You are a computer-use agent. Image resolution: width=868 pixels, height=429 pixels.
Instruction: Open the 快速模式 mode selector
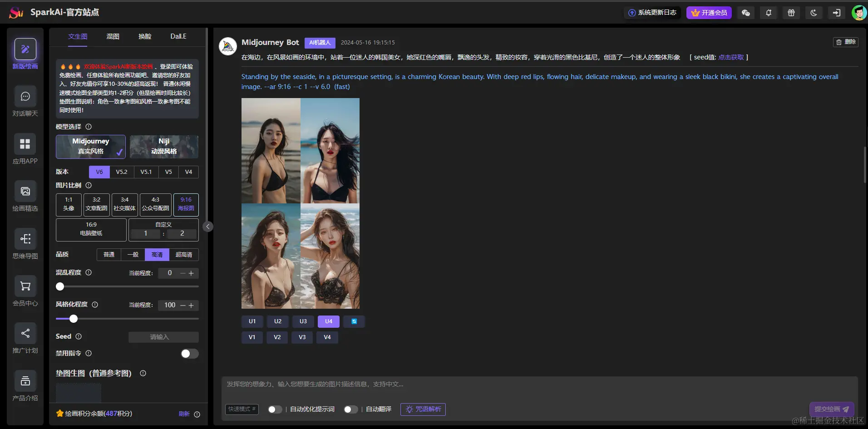click(x=242, y=409)
